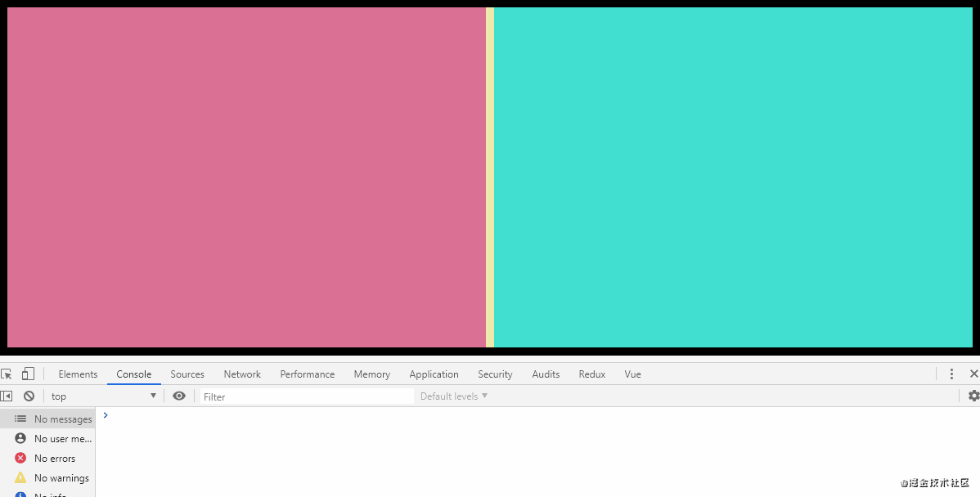980x497 pixels.
Task: Select the No errors red icon row
Action: coord(47,459)
